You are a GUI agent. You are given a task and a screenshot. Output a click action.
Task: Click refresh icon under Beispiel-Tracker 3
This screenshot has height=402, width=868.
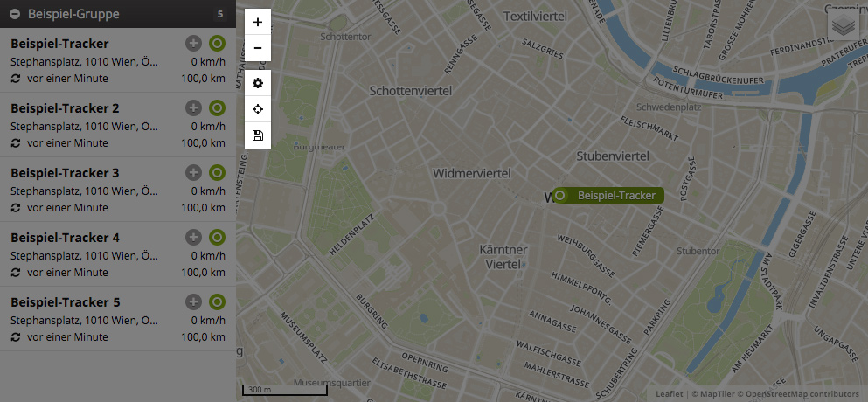tap(16, 208)
